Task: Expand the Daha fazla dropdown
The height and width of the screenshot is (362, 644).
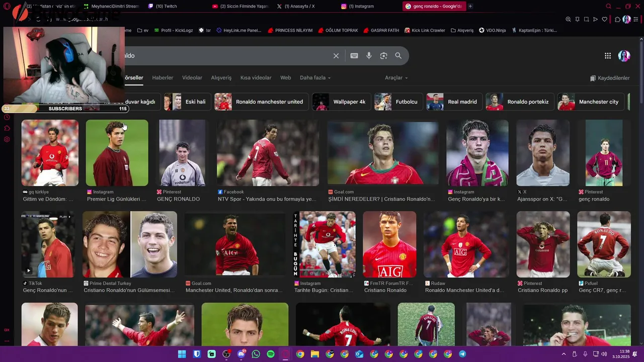Action: pos(315,78)
